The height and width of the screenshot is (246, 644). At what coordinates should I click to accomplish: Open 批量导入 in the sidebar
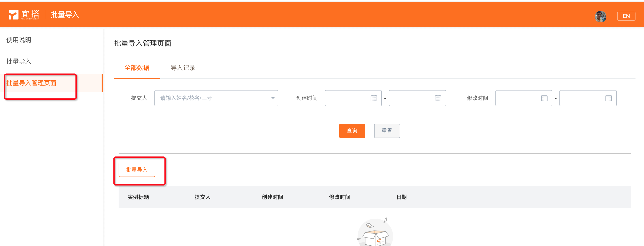point(19,61)
